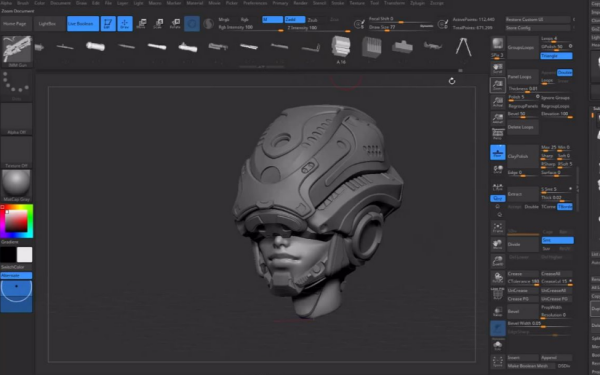600x375 pixels.
Task: Click the Zoom canvas icon
Action: (x=497, y=85)
